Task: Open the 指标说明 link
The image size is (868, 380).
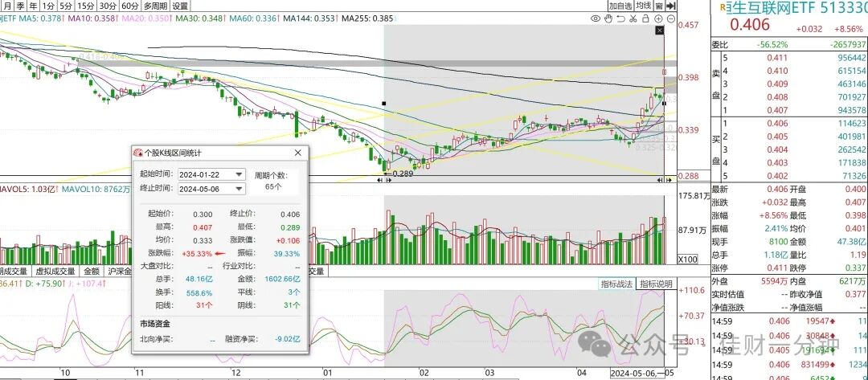Action: pyautogui.click(x=656, y=284)
